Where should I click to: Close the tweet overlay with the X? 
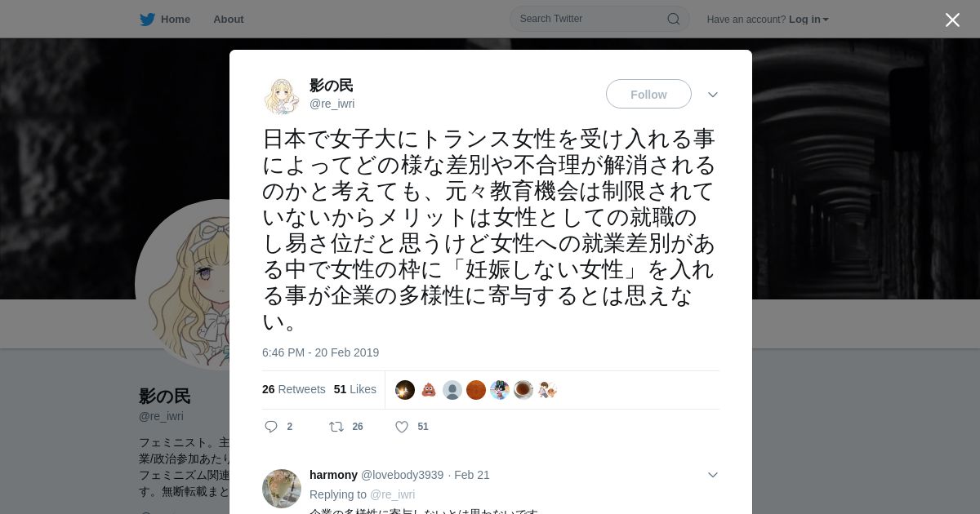coord(952,20)
